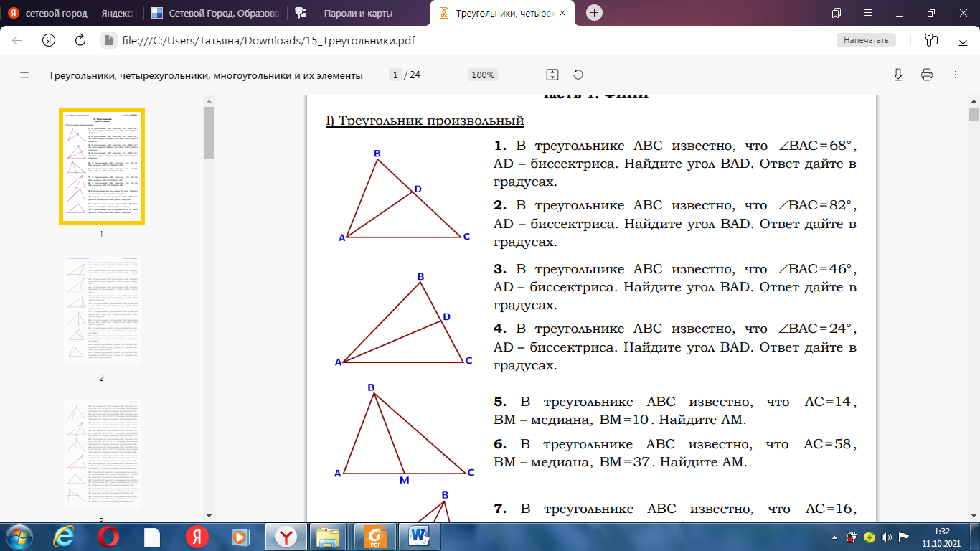The image size is (980, 551).
Task: Toggle fit to page icon
Action: pyautogui.click(x=552, y=75)
